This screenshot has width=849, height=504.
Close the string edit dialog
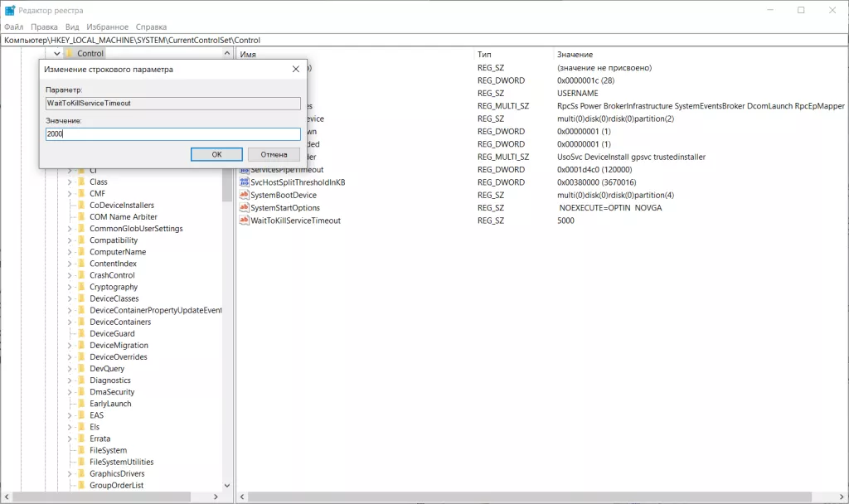295,69
